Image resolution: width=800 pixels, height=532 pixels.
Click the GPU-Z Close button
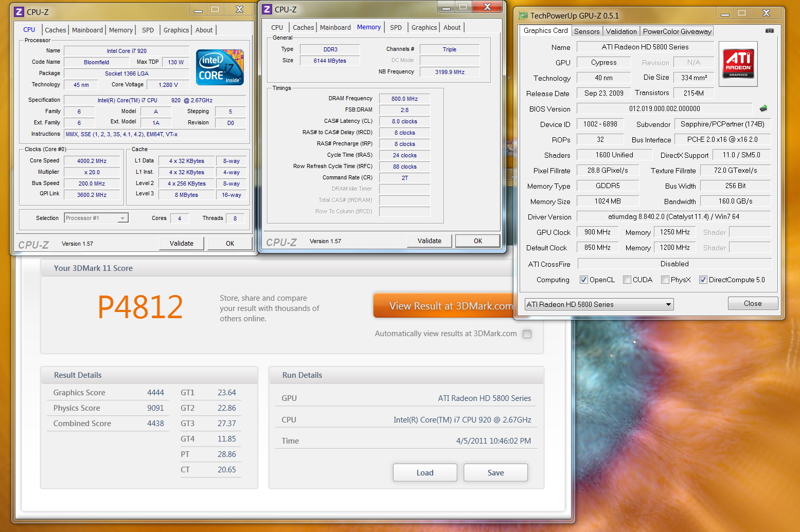click(x=753, y=303)
